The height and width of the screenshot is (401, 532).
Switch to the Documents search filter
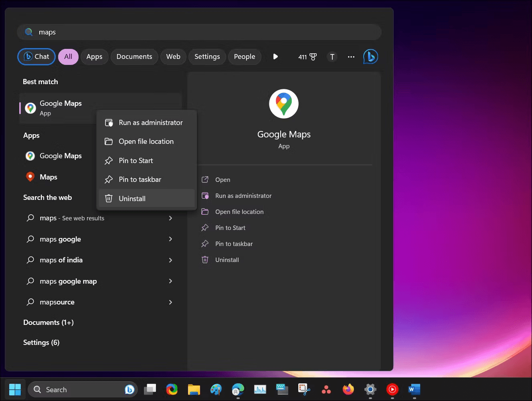coord(134,56)
